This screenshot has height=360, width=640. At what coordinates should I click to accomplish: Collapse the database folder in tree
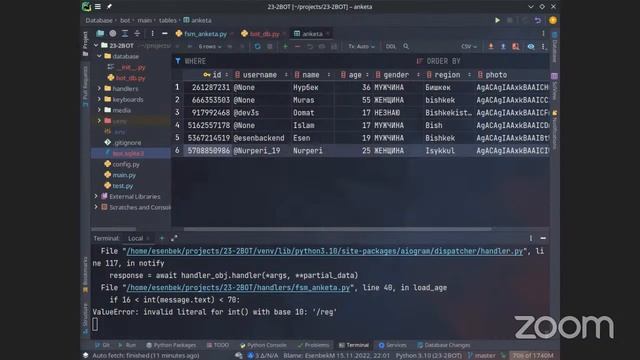point(100,56)
